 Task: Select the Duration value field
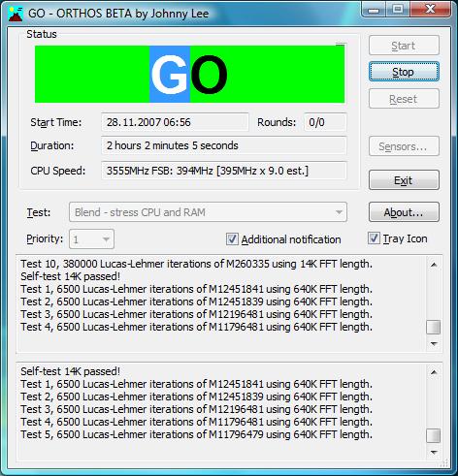tap(224, 145)
